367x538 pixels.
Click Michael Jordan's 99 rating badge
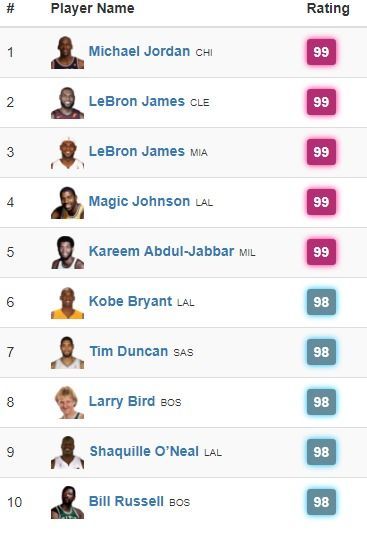[x=321, y=52]
